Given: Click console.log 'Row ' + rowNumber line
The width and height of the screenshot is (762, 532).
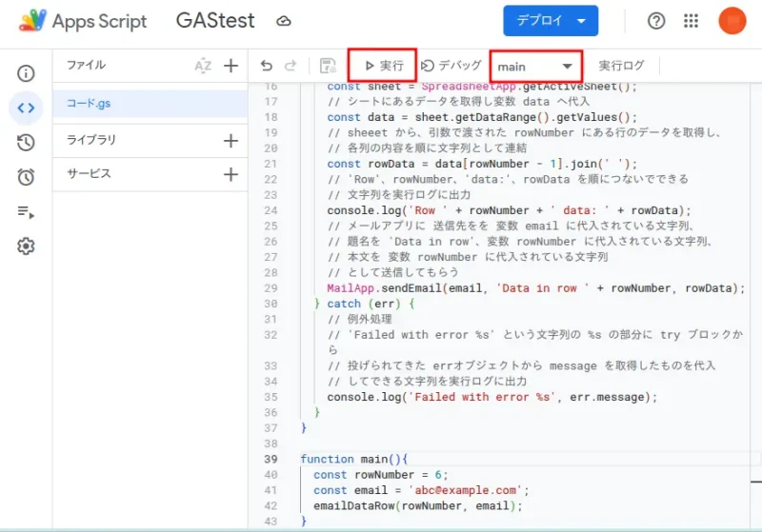Looking at the screenshot, I should point(509,210).
